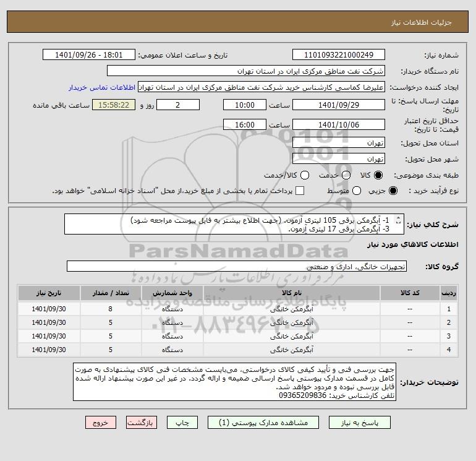Viewport: 476px width, 461px height.
Task: Click آبگرمکن خانگی in row 2
Action: pos(291,323)
